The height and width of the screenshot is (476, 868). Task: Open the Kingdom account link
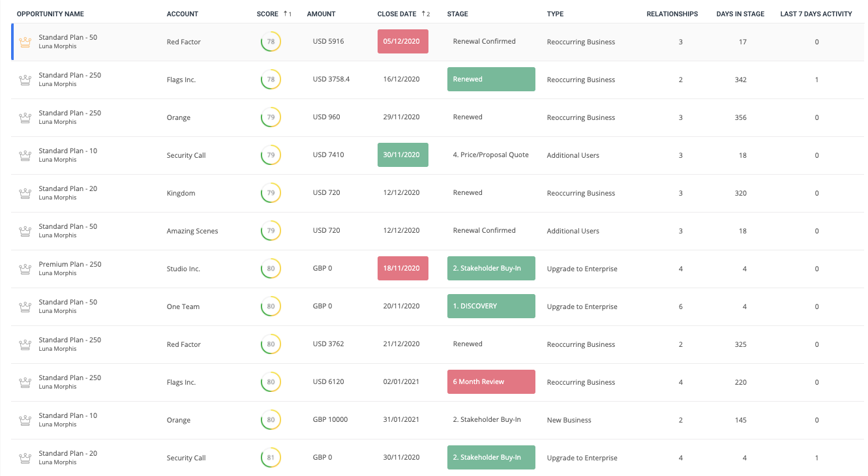[181, 194]
